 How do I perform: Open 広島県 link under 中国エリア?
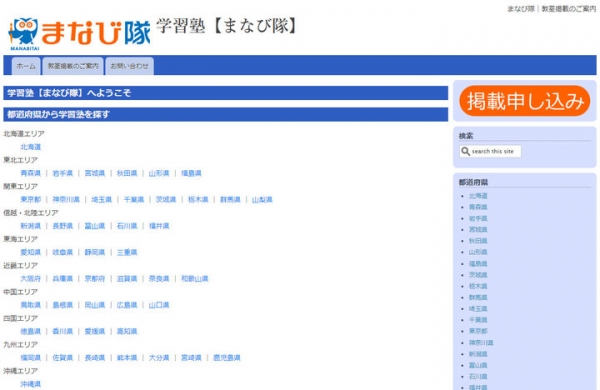pyautogui.click(x=127, y=305)
